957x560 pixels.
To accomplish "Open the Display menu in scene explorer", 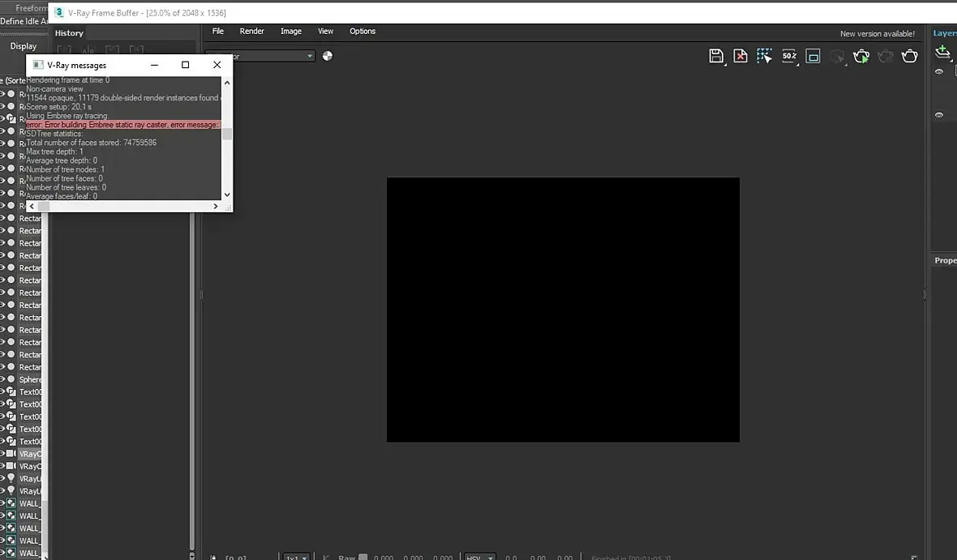I will [x=24, y=46].
